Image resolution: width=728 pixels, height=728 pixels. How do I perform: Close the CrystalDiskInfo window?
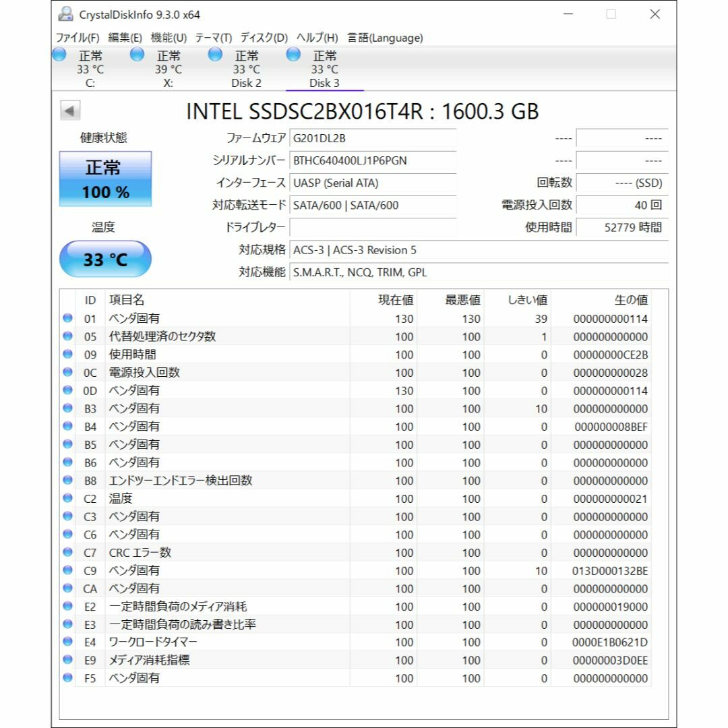(x=655, y=14)
